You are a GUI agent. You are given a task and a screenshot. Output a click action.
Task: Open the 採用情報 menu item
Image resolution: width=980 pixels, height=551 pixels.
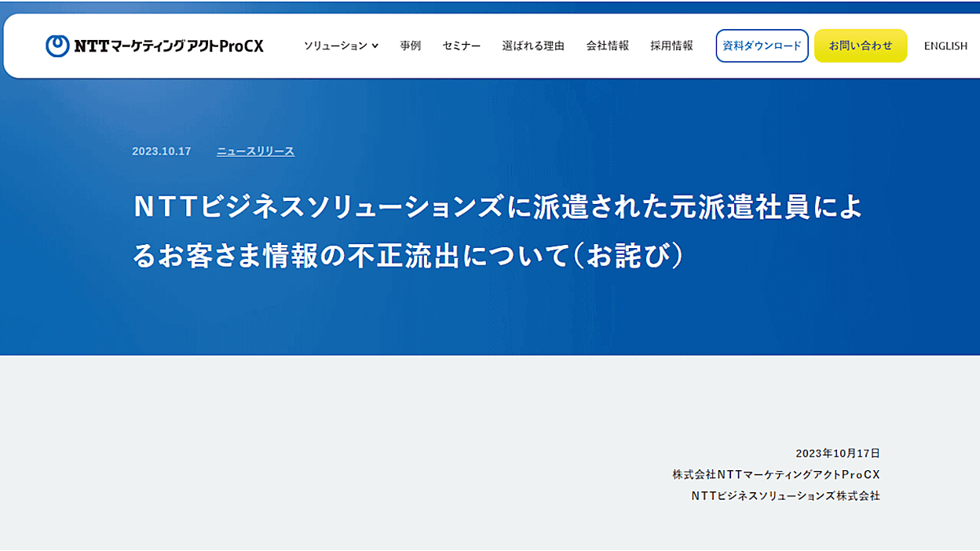click(x=671, y=46)
